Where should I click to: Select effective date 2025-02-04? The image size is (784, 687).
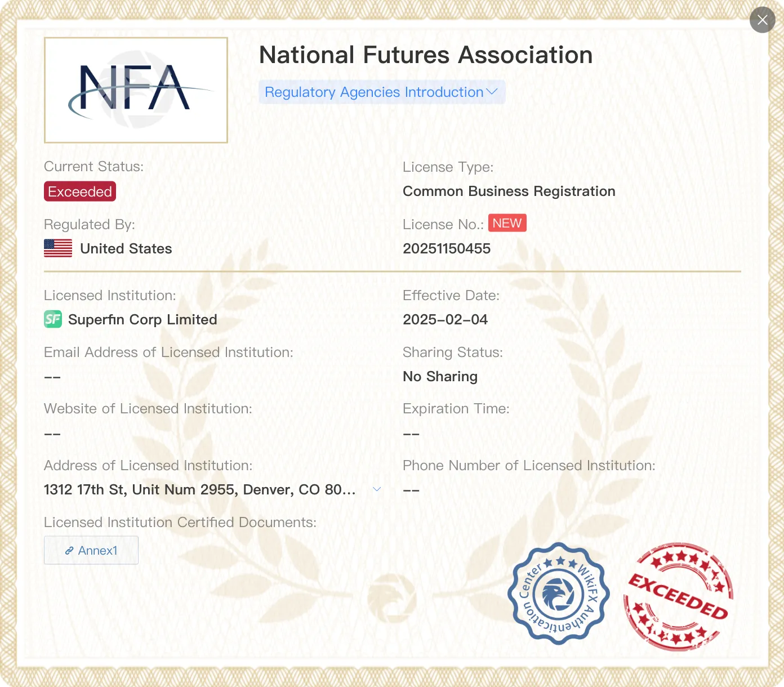click(x=445, y=320)
